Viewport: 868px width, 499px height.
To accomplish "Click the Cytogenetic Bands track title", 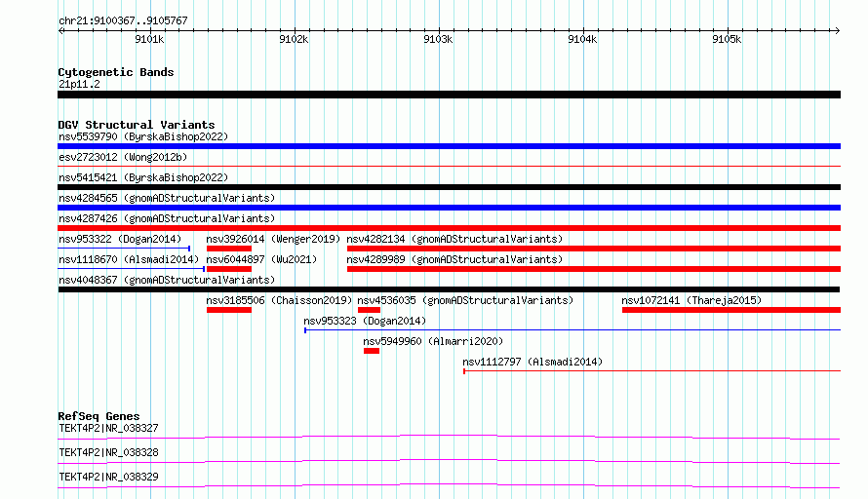I will [x=116, y=72].
